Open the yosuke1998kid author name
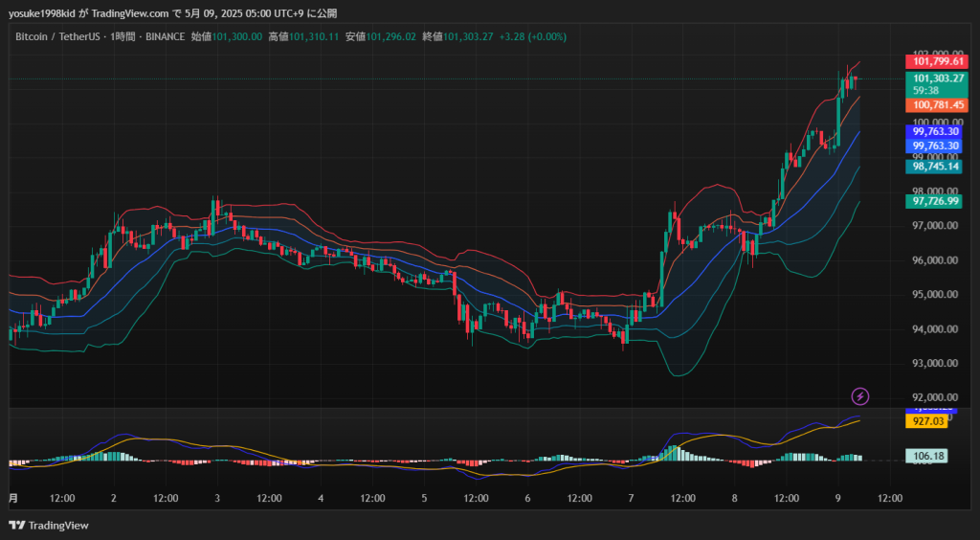The height and width of the screenshot is (540, 980). [x=43, y=13]
